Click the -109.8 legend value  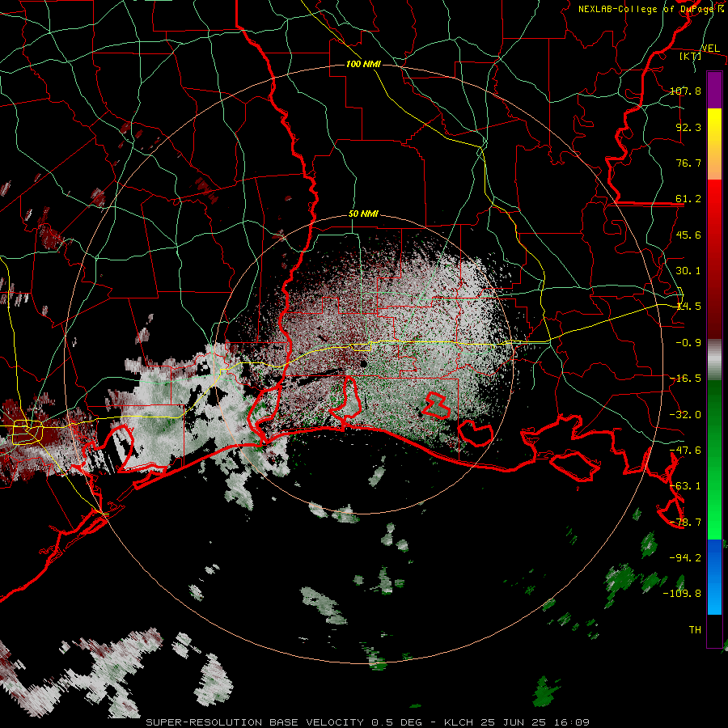point(682,594)
